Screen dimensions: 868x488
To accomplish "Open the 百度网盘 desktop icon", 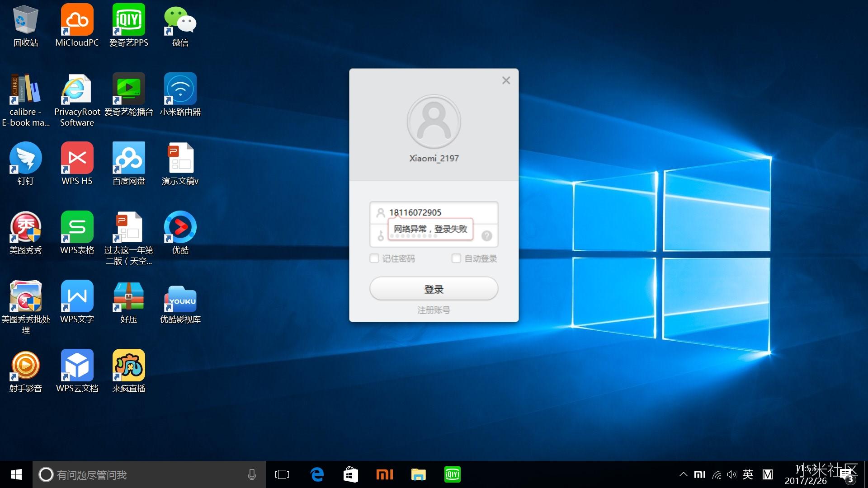I will [x=128, y=159].
